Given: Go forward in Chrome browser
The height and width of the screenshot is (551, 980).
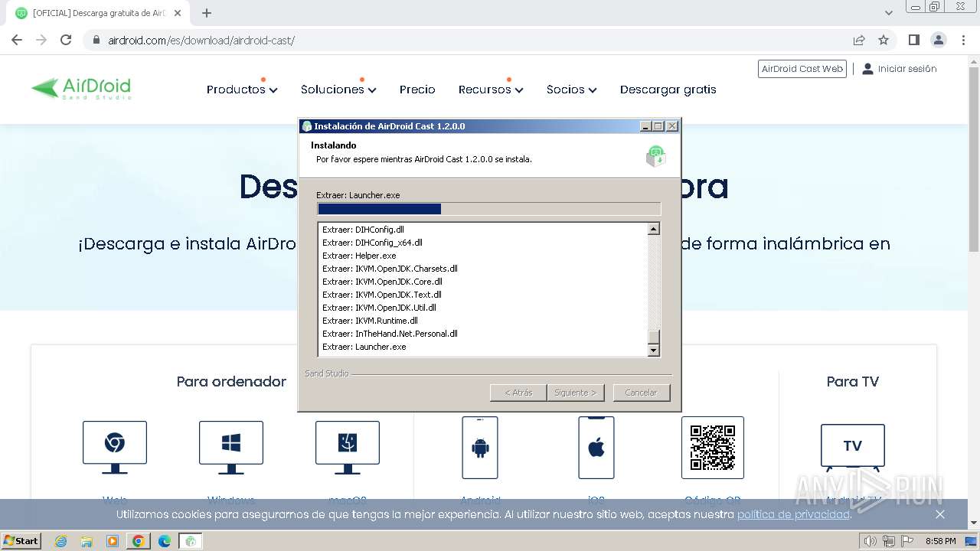Looking at the screenshot, I should coord(41,40).
